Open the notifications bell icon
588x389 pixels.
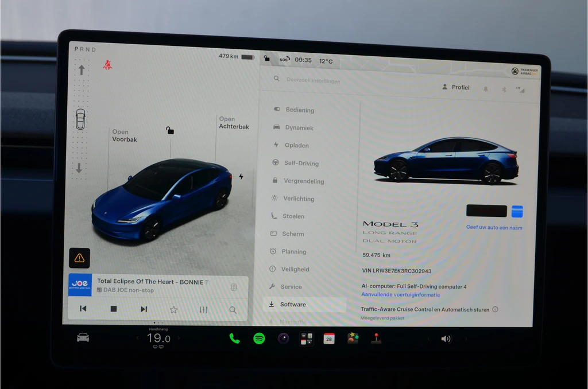(x=486, y=89)
